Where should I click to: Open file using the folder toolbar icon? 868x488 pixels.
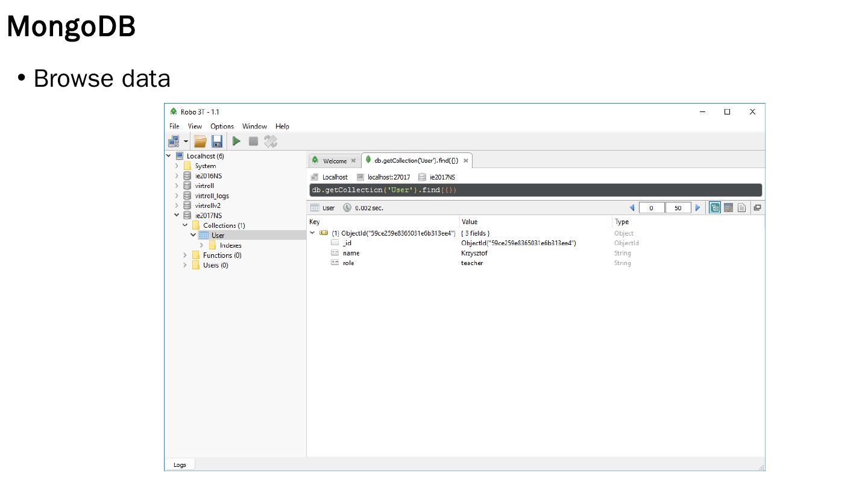click(x=200, y=141)
